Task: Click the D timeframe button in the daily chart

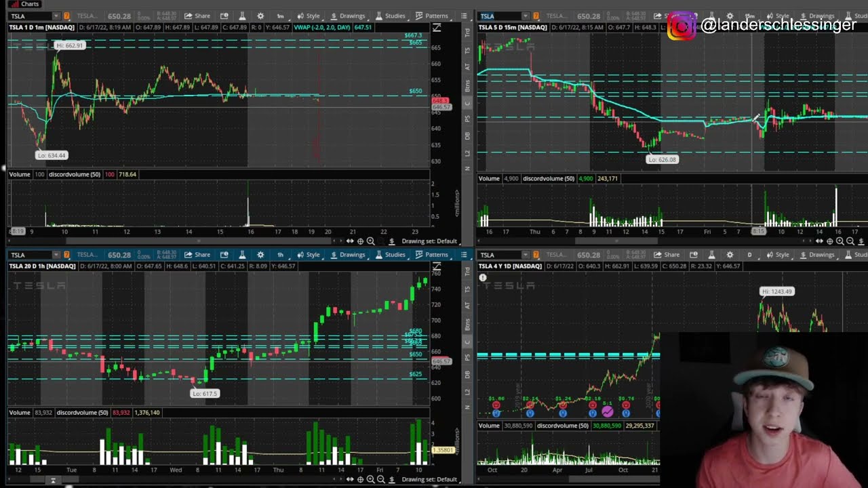Action: point(749,255)
